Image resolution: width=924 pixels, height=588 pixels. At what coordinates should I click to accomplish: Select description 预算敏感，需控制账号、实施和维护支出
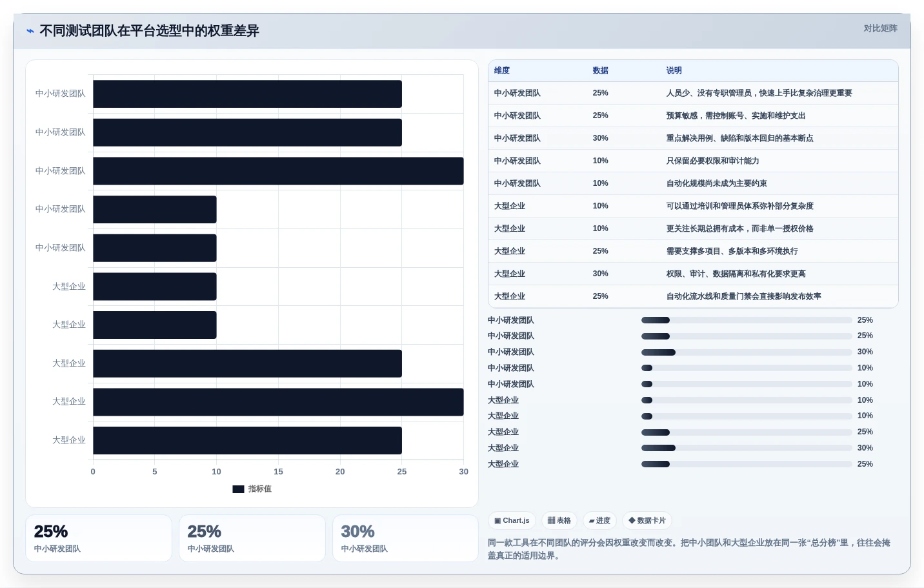(736, 116)
